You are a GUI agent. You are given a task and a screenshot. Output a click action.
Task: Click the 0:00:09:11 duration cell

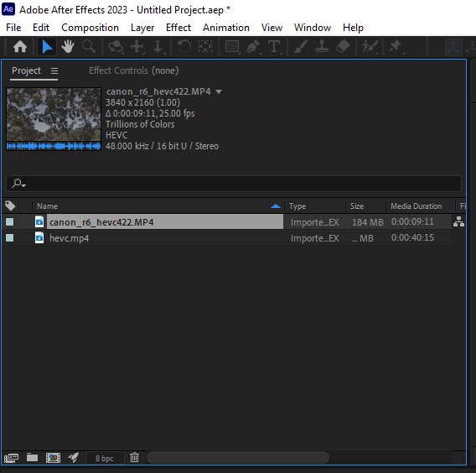pos(412,221)
